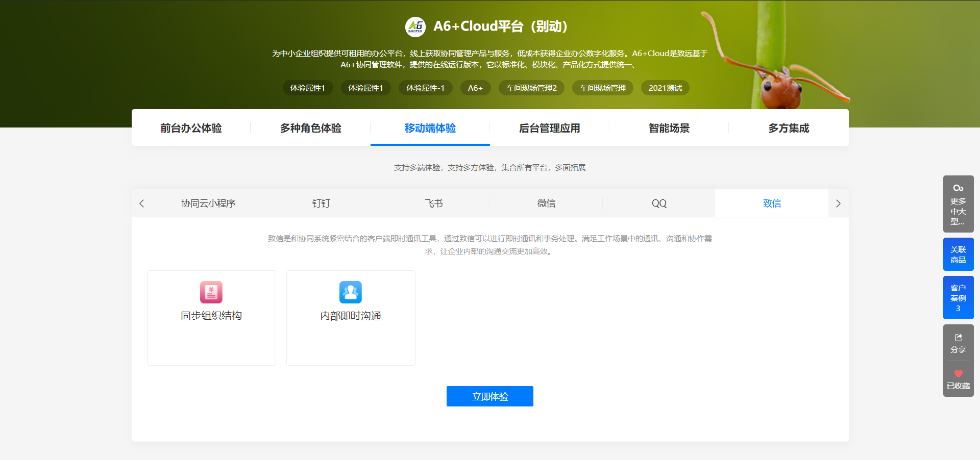Viewport: 980px width, 460px height.
Task: Open the 前台办公体验 tab
Action: (191, 128)
